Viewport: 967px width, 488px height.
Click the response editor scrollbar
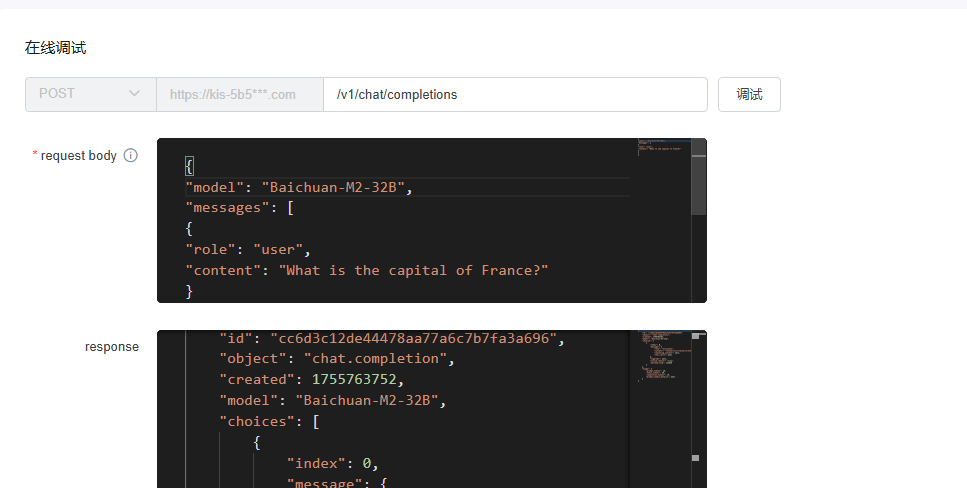pyautogui.click(x=699, y=409)
